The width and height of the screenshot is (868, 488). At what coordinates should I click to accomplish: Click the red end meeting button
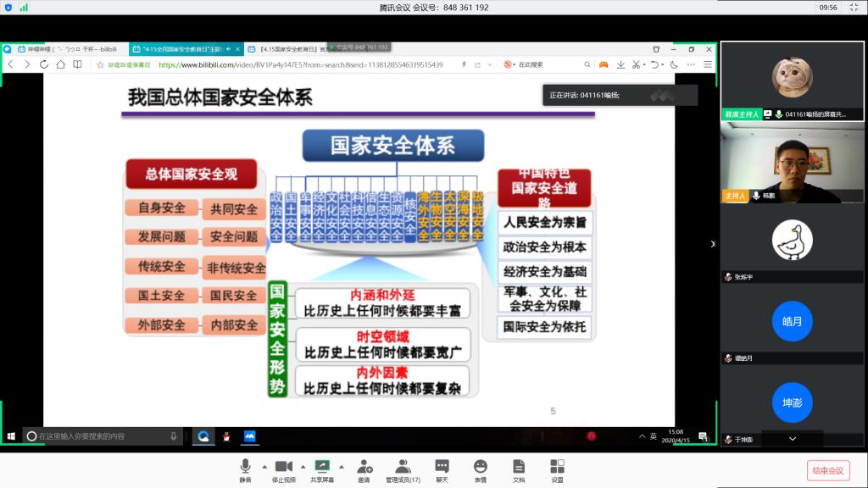point(827,470)
